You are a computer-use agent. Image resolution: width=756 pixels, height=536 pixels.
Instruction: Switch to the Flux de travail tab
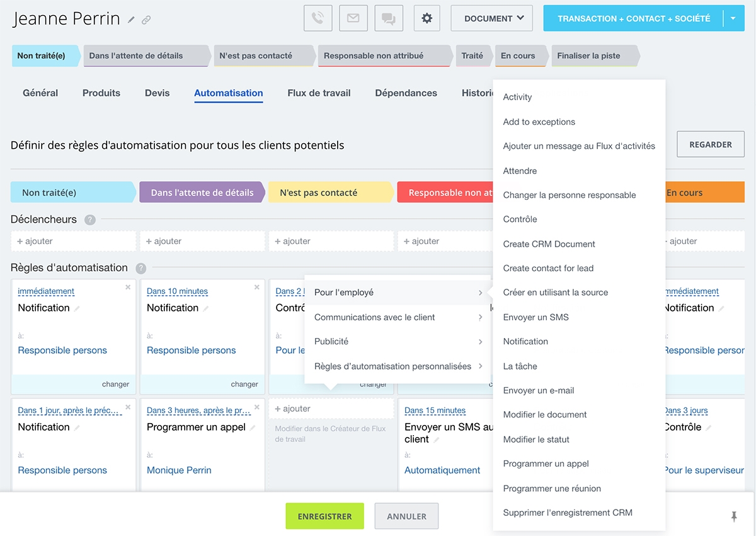pos(319,93)
